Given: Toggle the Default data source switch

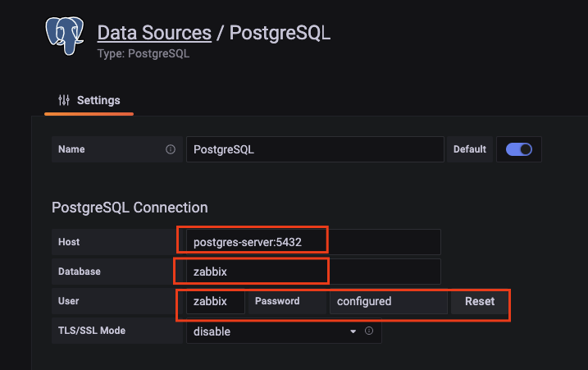Looking at the screenshot, I should coord(519,149).
